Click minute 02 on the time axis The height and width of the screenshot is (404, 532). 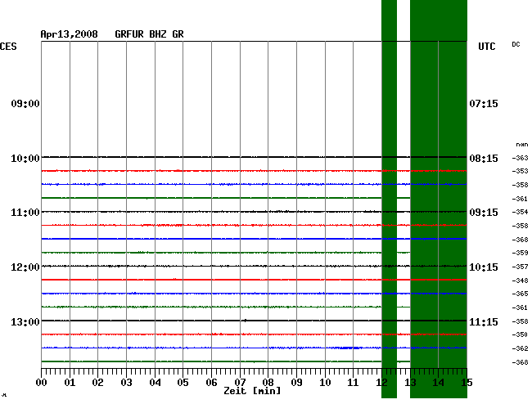(97, 383)
